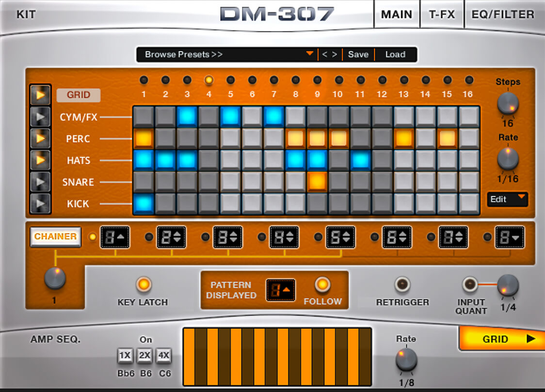545x392 pixels.
Task: Click the Save preset button
Action: (358, 55)
